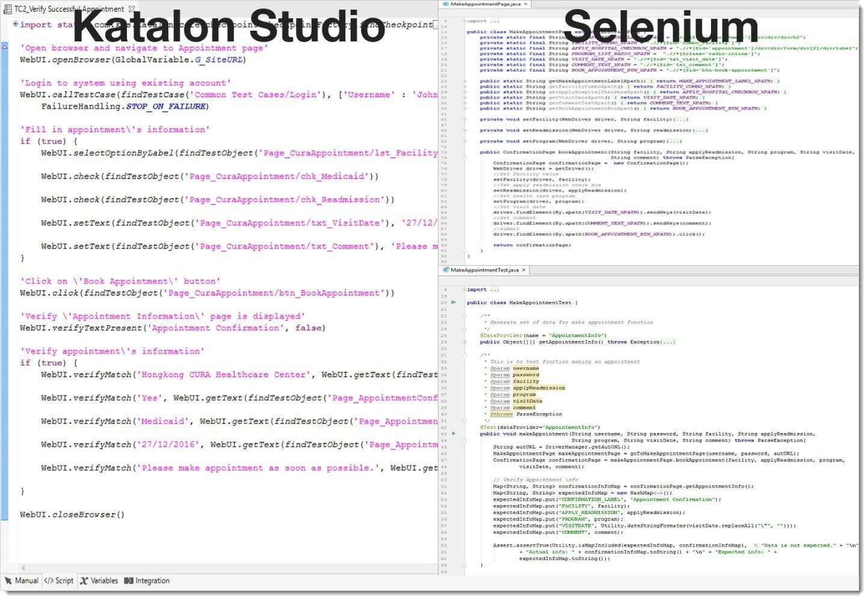
Task: Collapse the import fold in MakeAppointmentTest.java
Action: pos(464,289)
